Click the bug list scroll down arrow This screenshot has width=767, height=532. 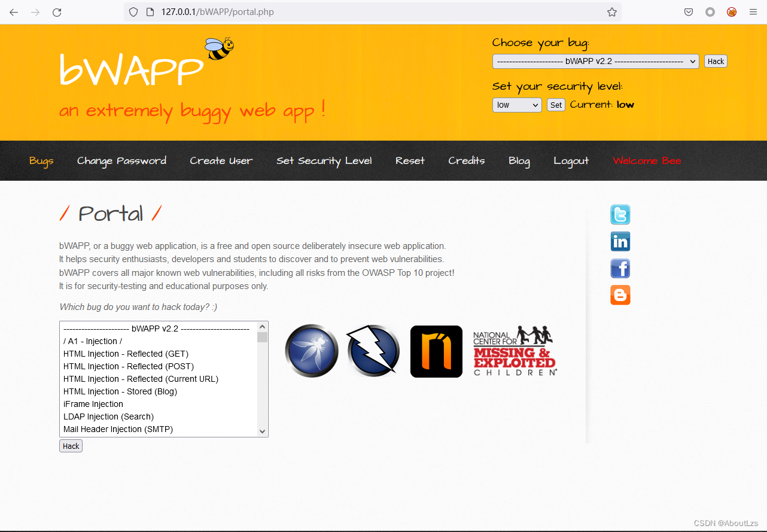pos(262,431)
